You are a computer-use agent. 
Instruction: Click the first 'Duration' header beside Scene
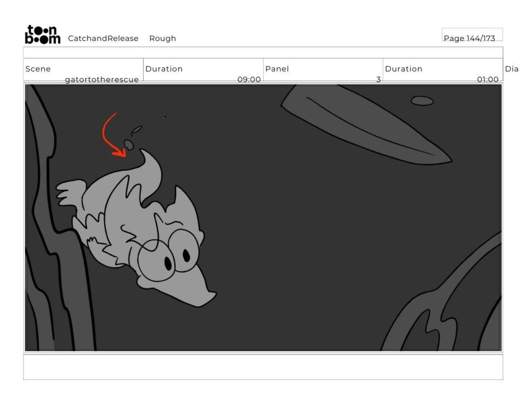pyautogui.click(x=164, y=69)
